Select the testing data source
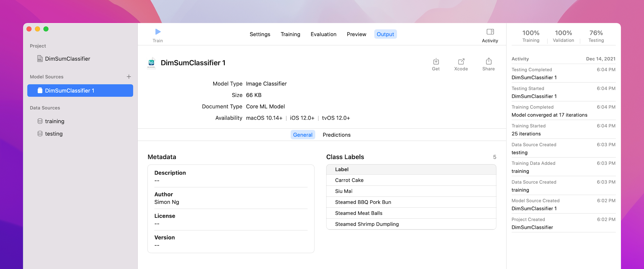Viewport: 644px width, 269px height. [x=54, y=134]
